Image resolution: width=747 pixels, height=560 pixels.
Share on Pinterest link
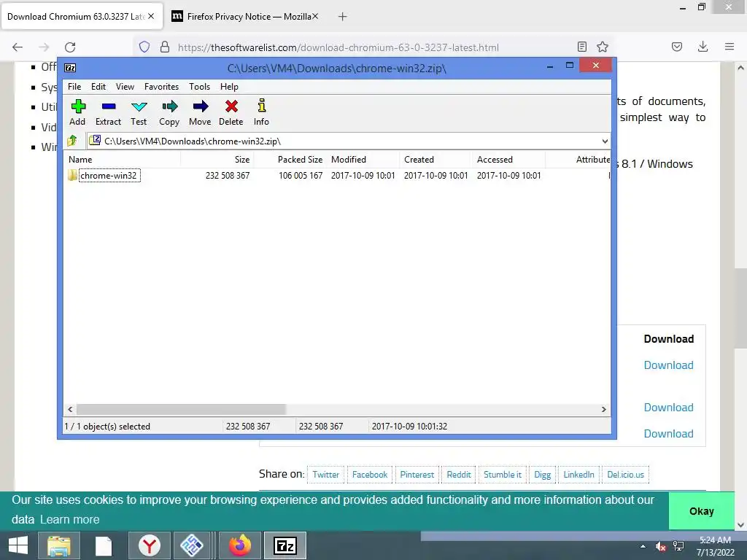point(417,474)
